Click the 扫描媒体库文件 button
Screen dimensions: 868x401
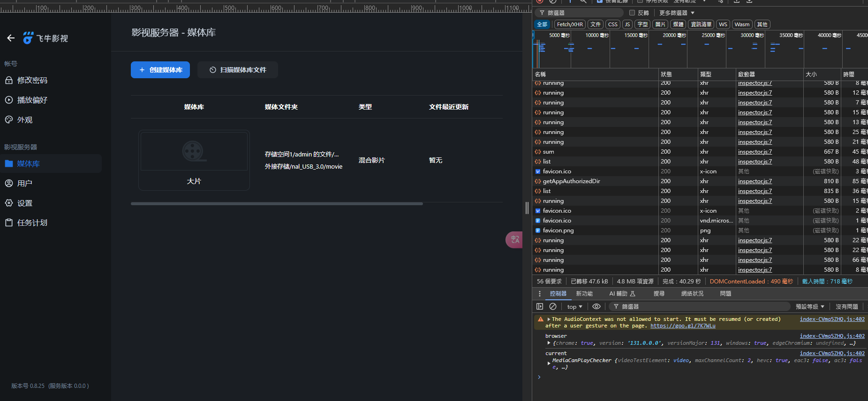tap(238, 70)
